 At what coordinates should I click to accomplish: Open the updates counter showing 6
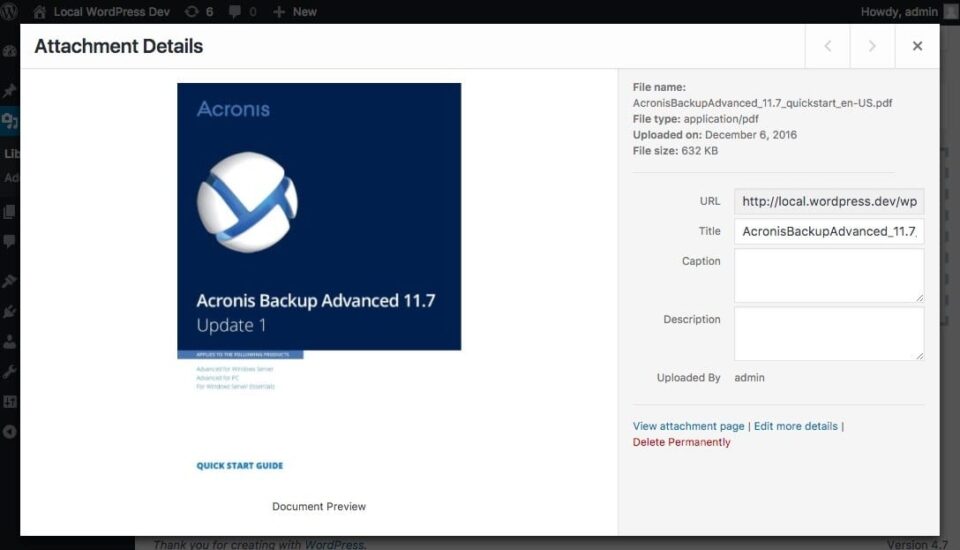199,12
